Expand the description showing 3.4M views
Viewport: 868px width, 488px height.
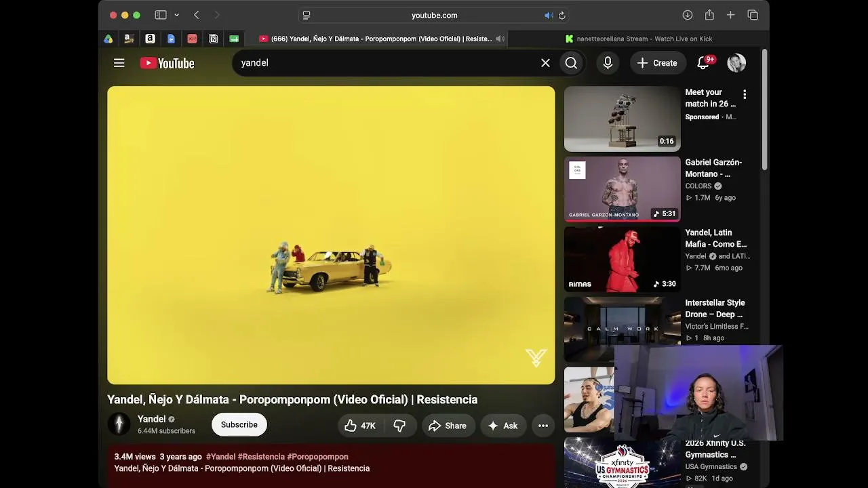pyautogui.click(x=331, y=466)
